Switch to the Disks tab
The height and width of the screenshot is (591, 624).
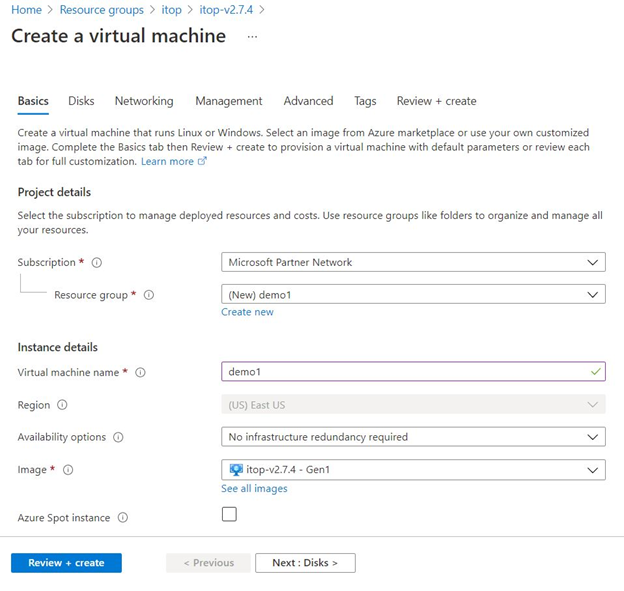click(x=81, y=101)
